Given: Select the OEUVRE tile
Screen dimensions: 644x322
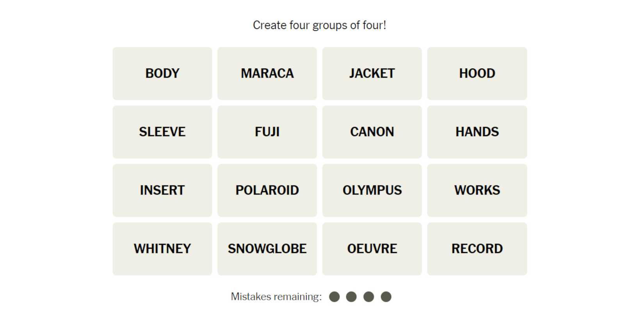Looking at the screenshot, I should (372, 249).
